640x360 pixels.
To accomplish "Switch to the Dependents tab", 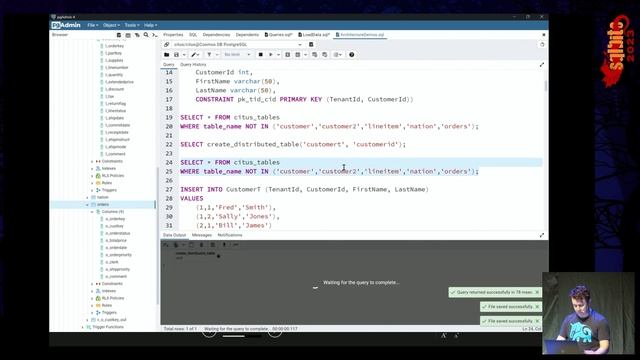I will point(247,35).
